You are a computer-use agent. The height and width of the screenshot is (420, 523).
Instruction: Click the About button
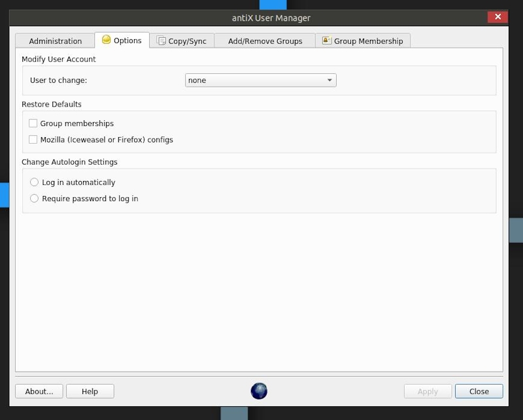(x=39, y=391)
